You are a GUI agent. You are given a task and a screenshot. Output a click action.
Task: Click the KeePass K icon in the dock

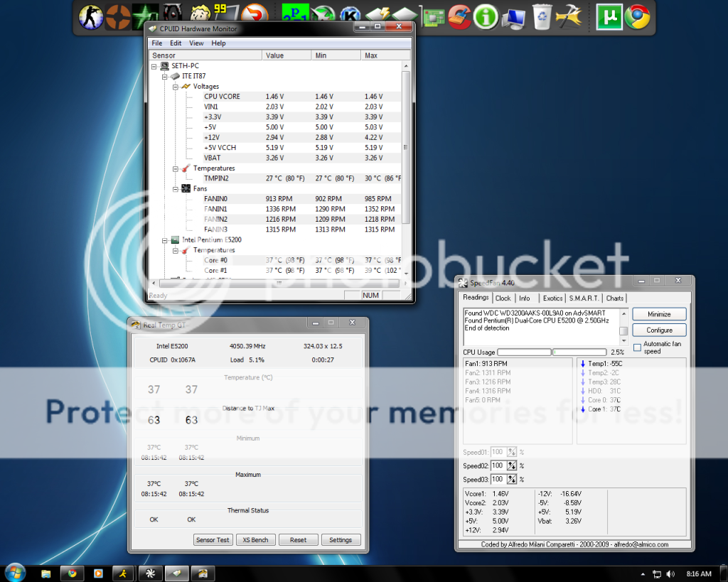(x=348, y=16)
